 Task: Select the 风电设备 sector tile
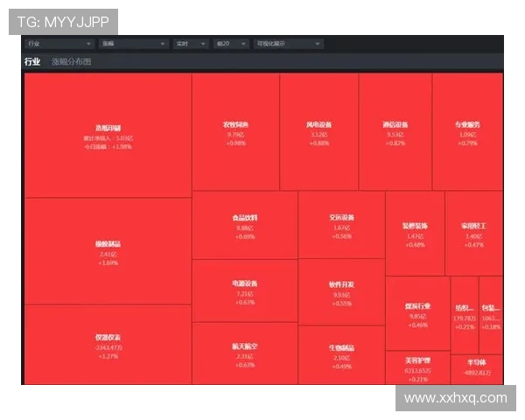pyautogui.click(x=318, y=131)
